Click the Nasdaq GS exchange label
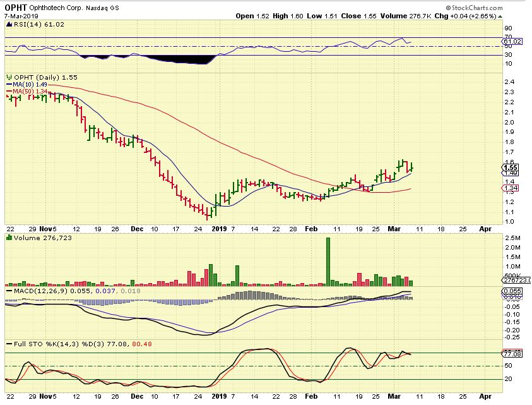This screenshot has width=532, height=405. (102, 8)
